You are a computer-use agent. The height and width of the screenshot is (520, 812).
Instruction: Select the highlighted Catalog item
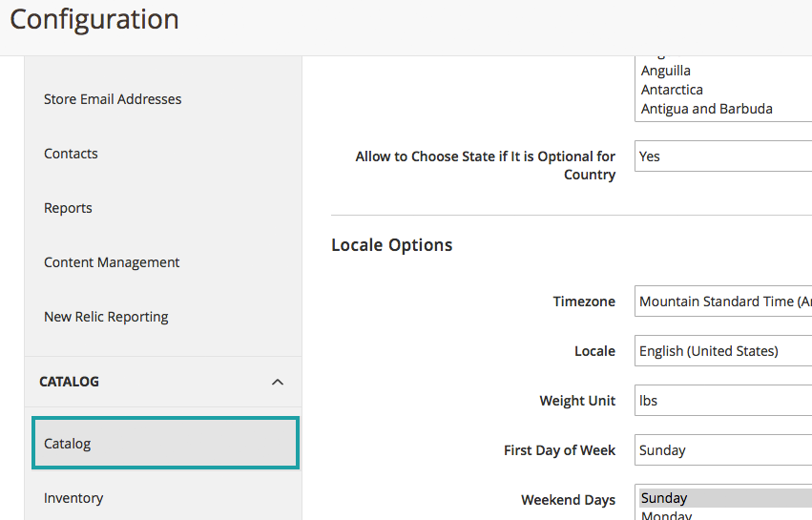(165, 444)
